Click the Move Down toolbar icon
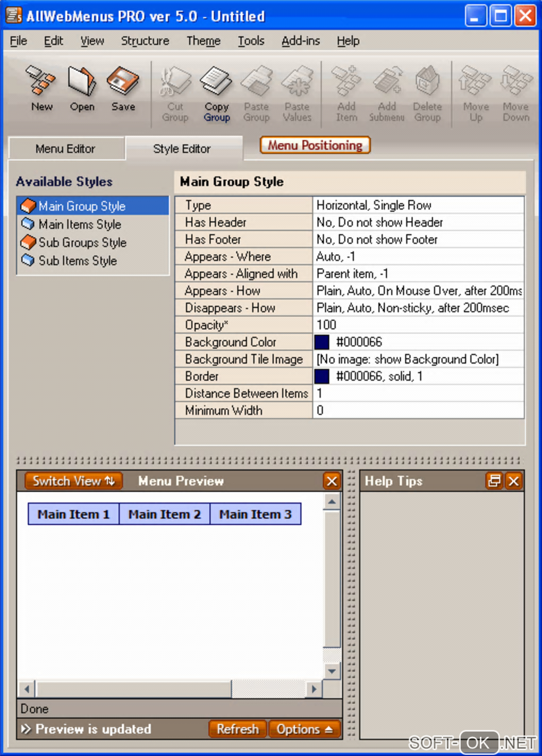Screen dimensions: 542x756 516,95
